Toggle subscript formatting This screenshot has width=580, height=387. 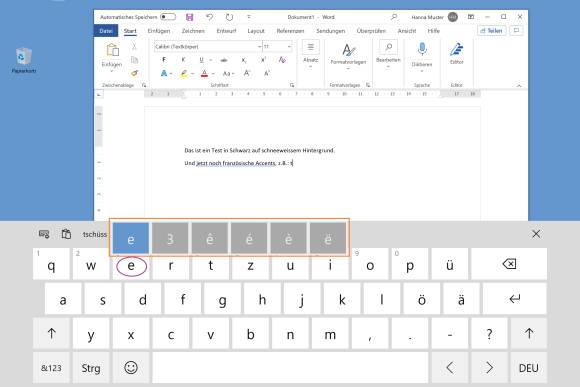click(x=244, y=60)
